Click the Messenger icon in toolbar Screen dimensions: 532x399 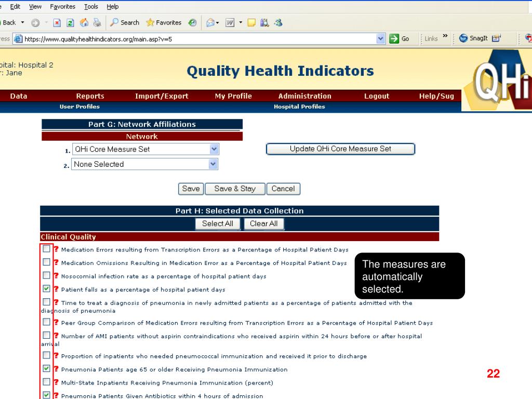click(x=278, y=23)
